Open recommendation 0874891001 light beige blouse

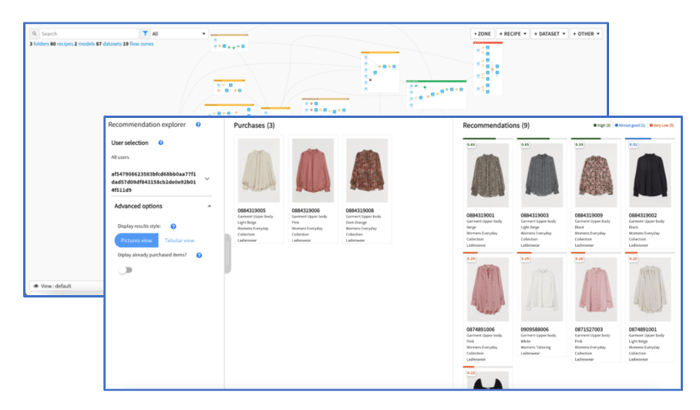pyautogui.click(x=650, y=289)
